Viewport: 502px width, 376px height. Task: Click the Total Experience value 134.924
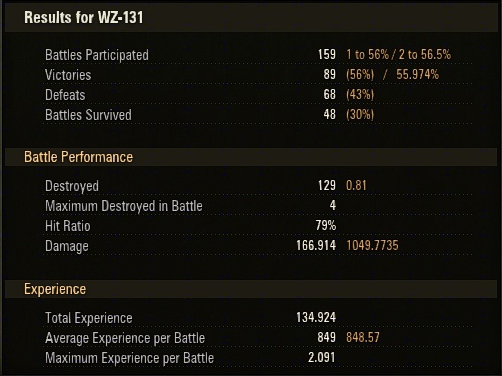pos(316,317)
